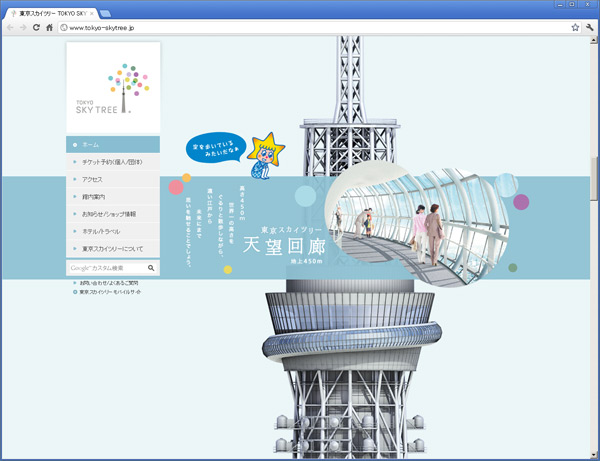Click the scrollbar down arrow
The image size is (600, 461).
pos(593,455)
